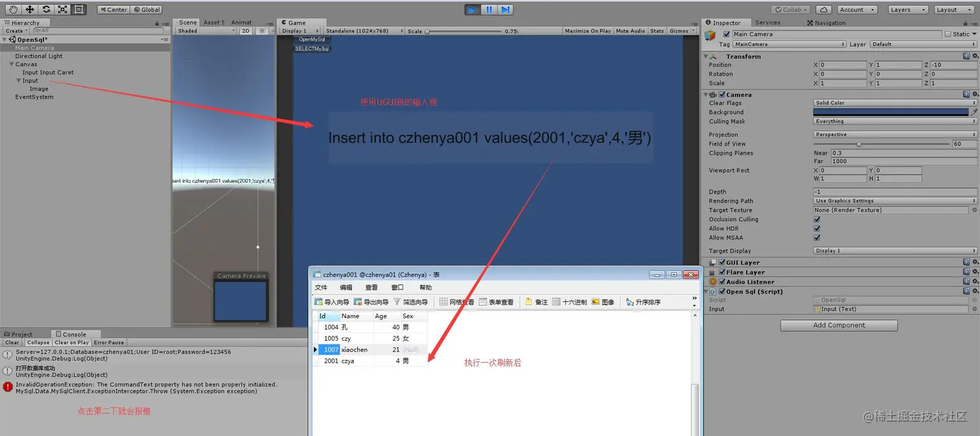980x436 pixels.
Task: Toggle Flare Layer component checkbox
Action: 721,272
